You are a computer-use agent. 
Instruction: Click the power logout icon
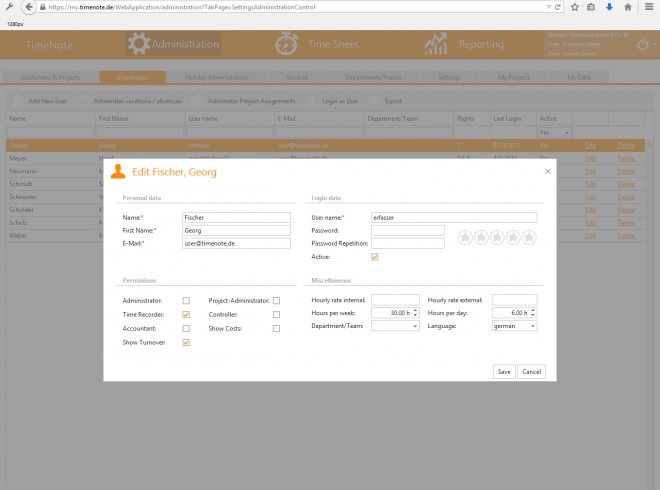pyautogui.click(x=642, y=45)
